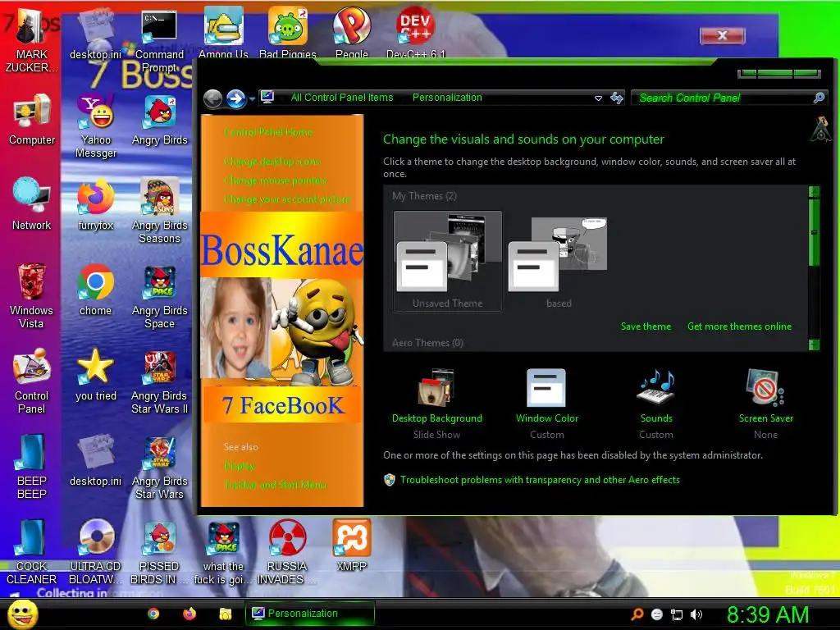840x630 pixels.
Task: Open the Control Panel Home link
Action: 268,132
